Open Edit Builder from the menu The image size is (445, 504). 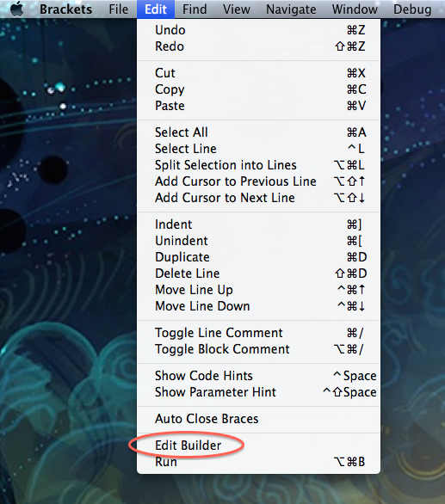[x=258, y=446]
